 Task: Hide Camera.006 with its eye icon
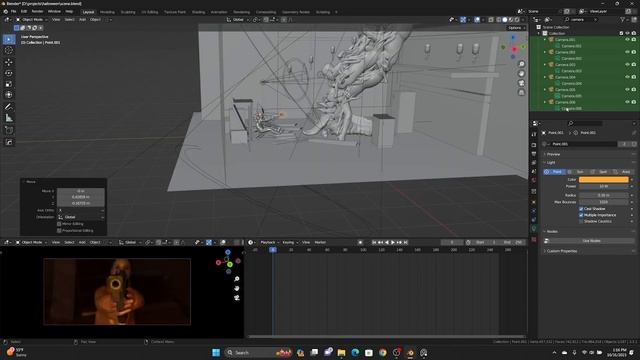coord(627,102)
